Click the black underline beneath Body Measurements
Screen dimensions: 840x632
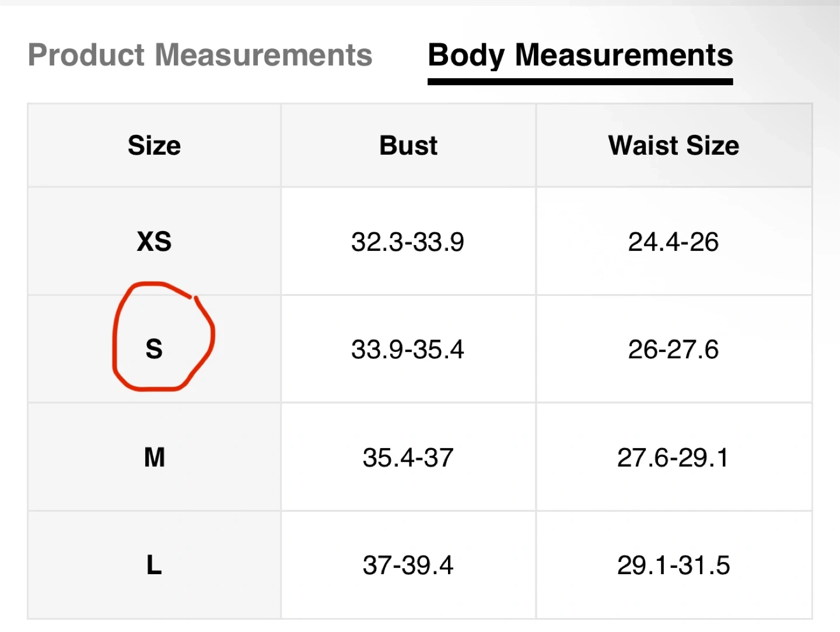click(580, 82)
